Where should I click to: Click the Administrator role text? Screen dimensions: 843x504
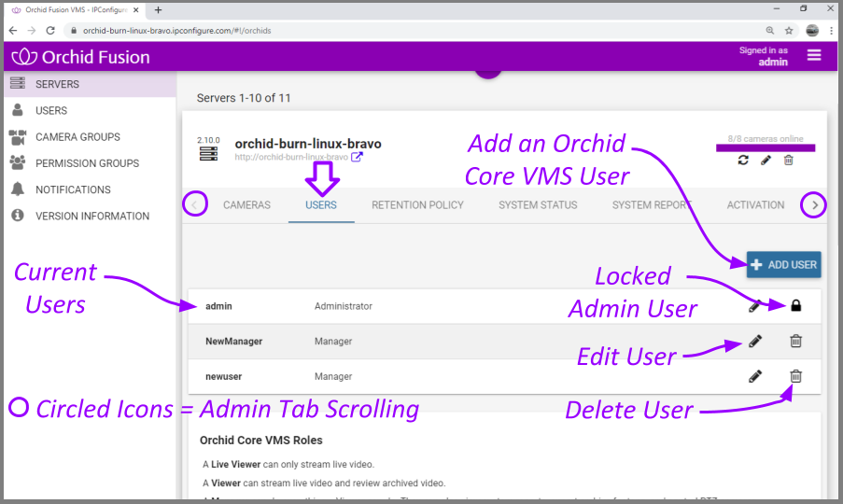[343, 306]
